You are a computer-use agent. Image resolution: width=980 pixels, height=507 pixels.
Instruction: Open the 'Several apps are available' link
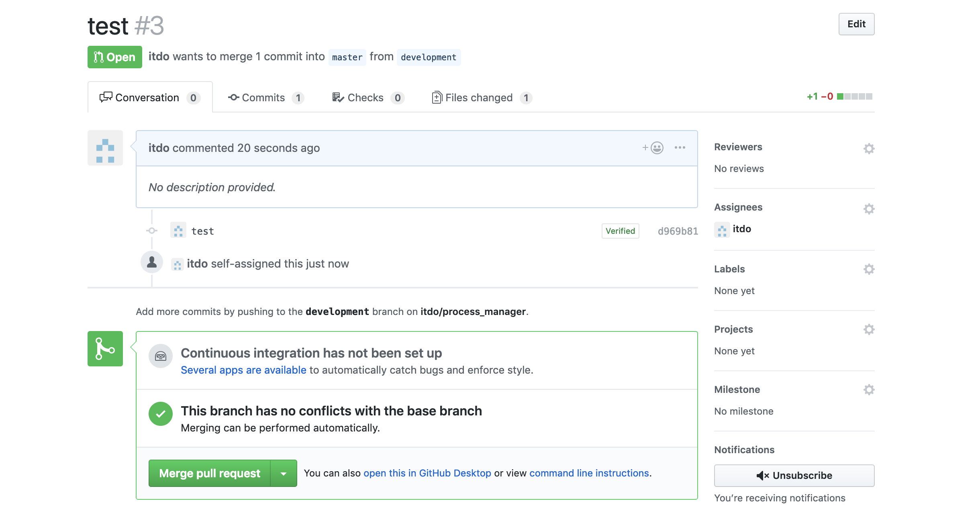243,370
